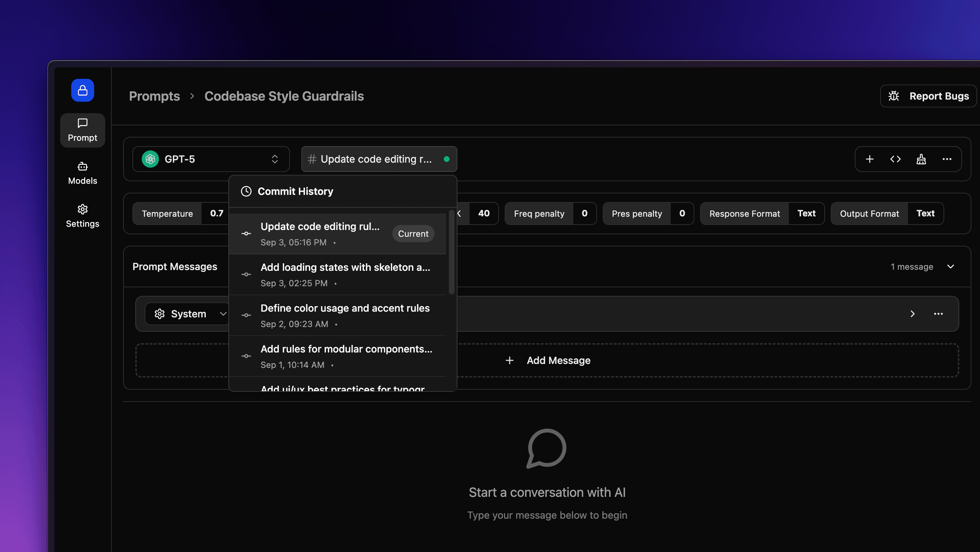This screenshot has height=552, width=980.
Task: Click the Temperature value 0.7
Action: tap(217, 213)
